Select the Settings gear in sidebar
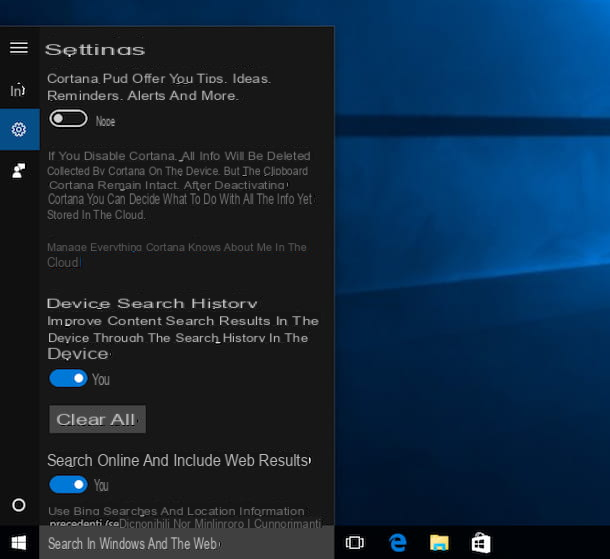610x559 pixels. (x=19, y=129)
